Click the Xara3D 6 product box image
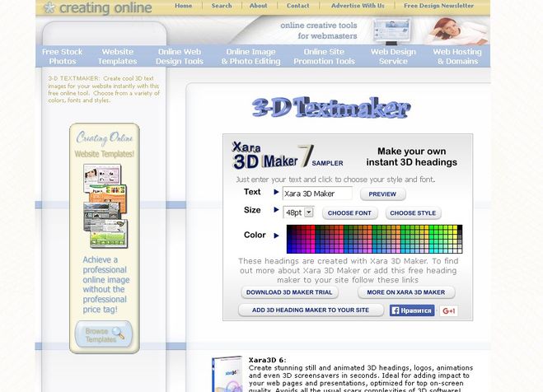543x392 pixels. tap(227, 375)
